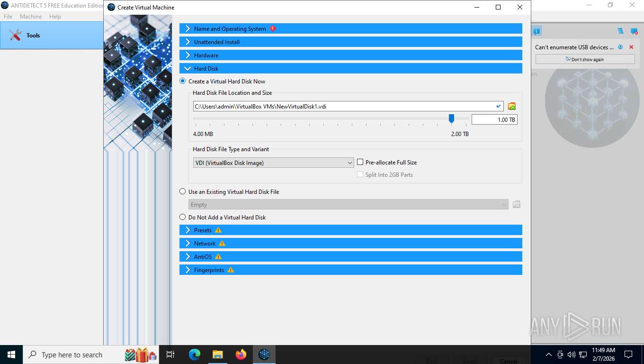644x364 pixels.
Task: Click the taskbar clock showing 11:49 AM
Action: pyautogui.click(x=603, y=355)
